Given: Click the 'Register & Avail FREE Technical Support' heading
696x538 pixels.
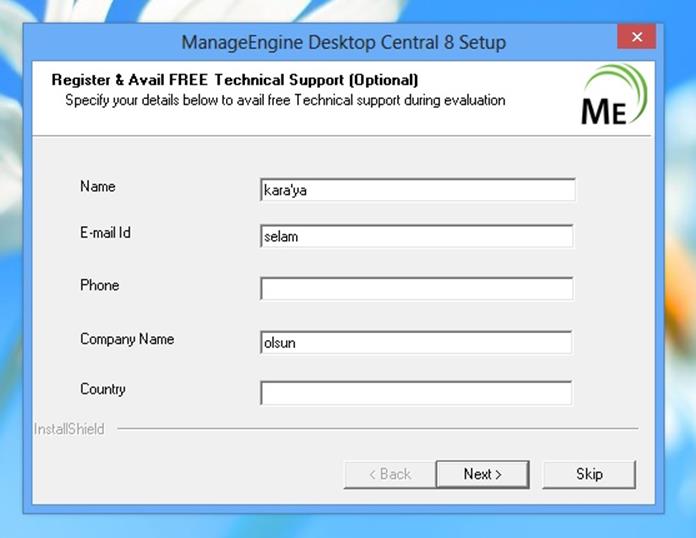Looking at the screenshot, I should click(235, 80).
